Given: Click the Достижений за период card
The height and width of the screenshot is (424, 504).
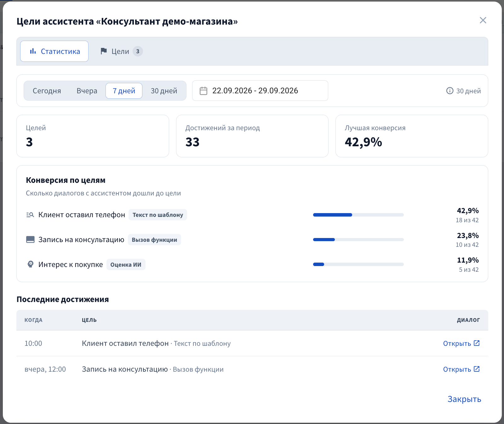Looking at the screenshot, I should pyautogui.click(x=252, y=136).
